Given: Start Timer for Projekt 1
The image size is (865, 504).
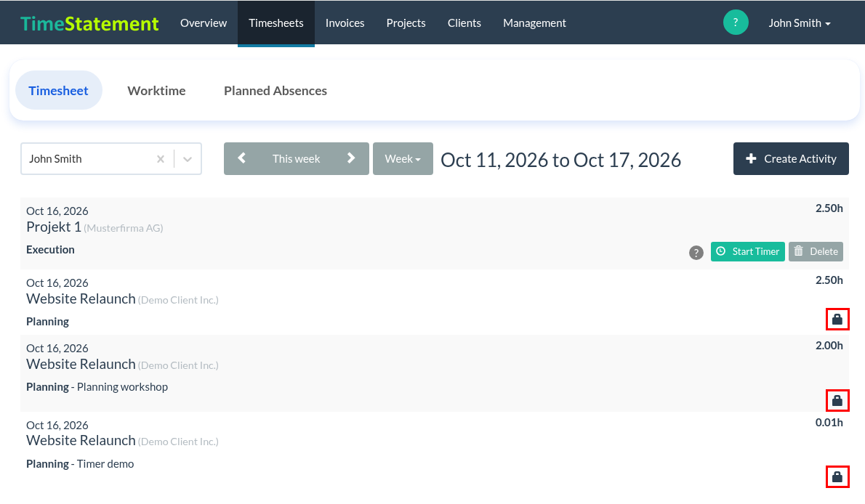Looking at the screenshot, I should point(747,251).
